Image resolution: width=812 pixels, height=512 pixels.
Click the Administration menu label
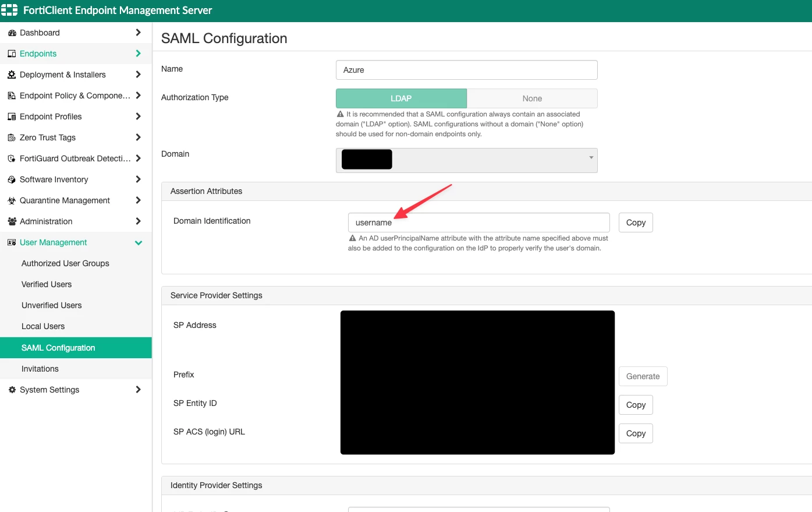(x=46, y=221)
